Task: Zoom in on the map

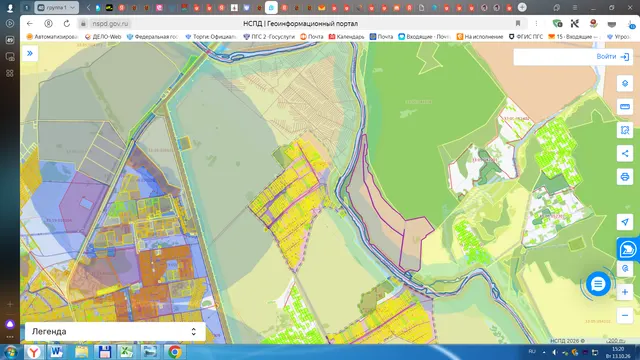Action: click(x=624, y=292)
